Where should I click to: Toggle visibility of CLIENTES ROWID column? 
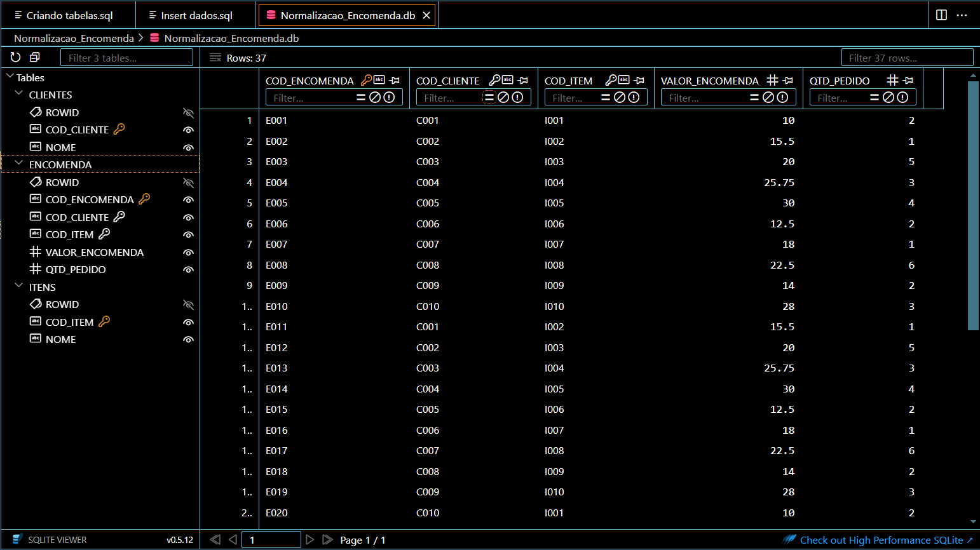click(188, 112)
